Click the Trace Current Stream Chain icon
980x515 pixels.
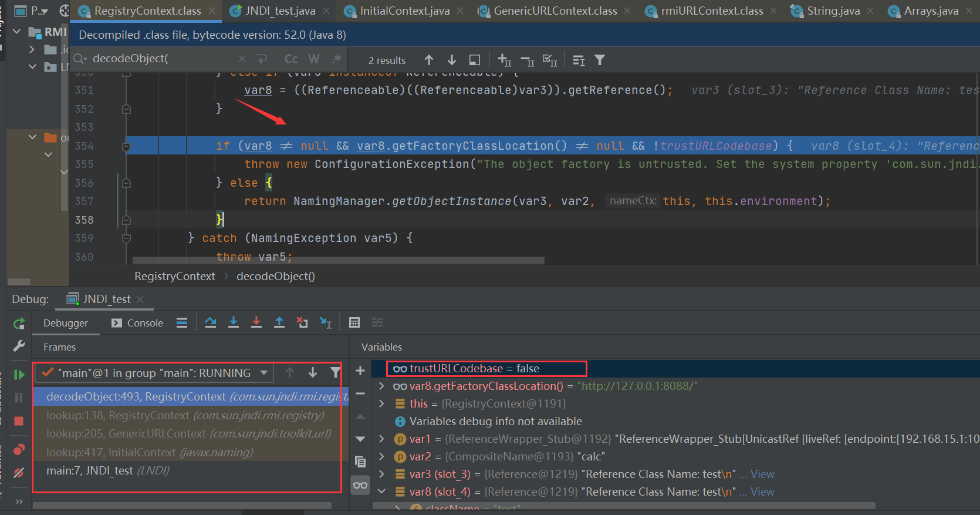[377, 322]
